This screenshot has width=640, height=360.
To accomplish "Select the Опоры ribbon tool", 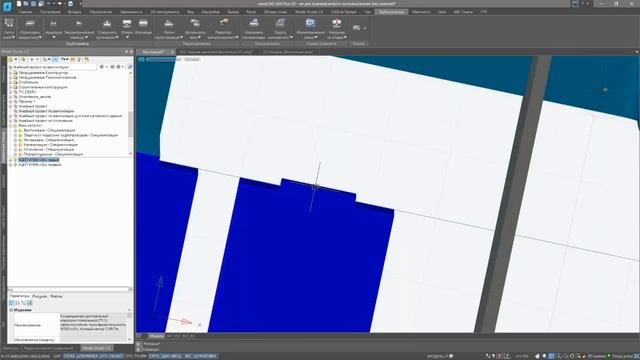I will tap(127, 29).
